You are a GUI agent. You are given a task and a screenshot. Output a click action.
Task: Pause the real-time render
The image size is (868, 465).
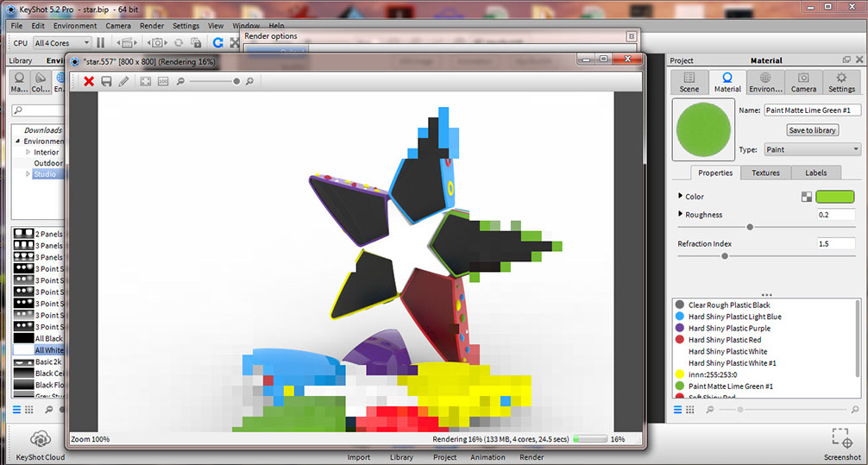click(100, 42)
